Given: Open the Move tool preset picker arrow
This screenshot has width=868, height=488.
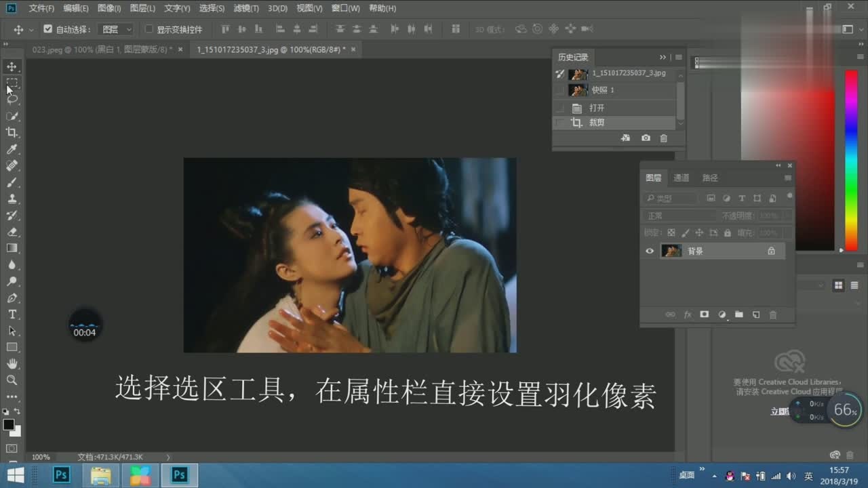Looking at the screenshot, I should pyautogui.click(x=31, y=30).
